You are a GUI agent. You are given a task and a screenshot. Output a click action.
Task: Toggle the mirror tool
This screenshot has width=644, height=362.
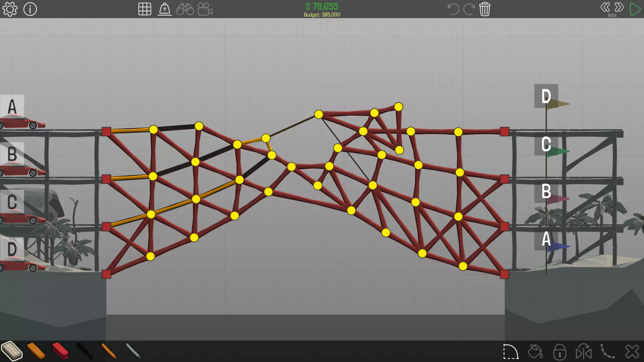pos(584,352)
